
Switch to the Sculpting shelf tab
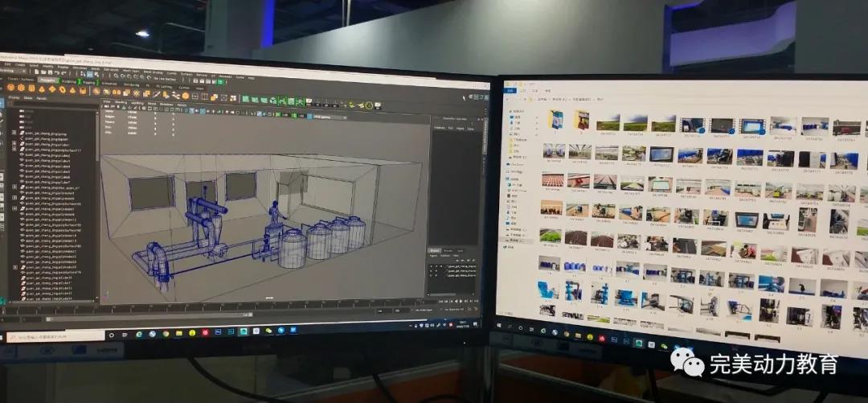coord(68,81)
